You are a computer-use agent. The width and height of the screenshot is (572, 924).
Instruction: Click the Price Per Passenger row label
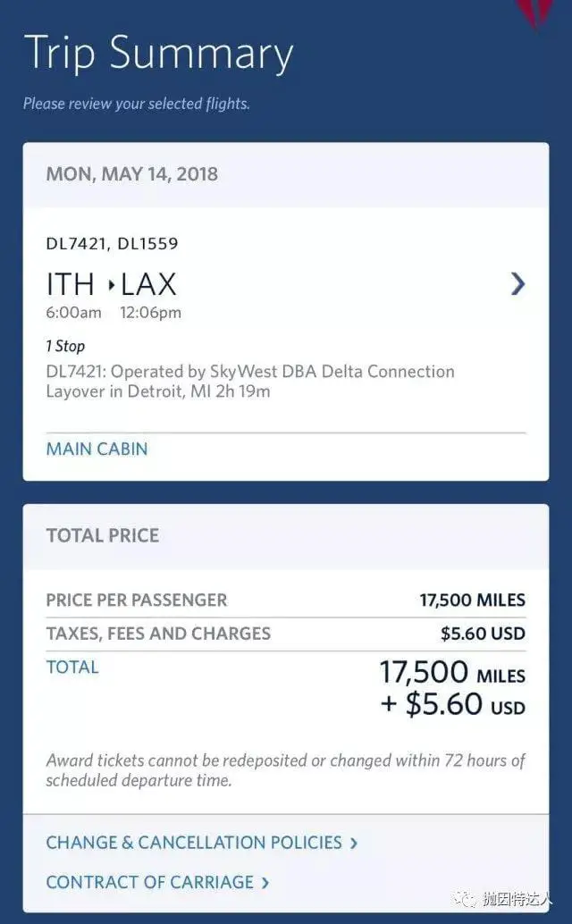[137, 600]
